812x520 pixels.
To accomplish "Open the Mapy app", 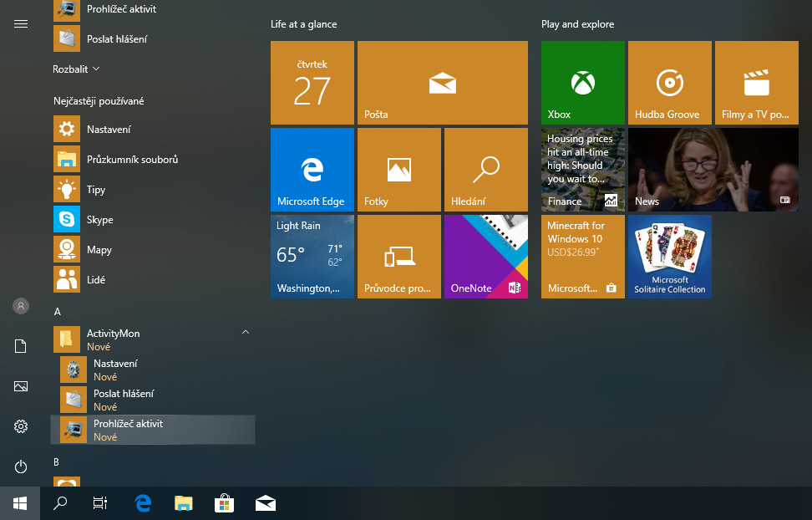I will tap(154, 249).
